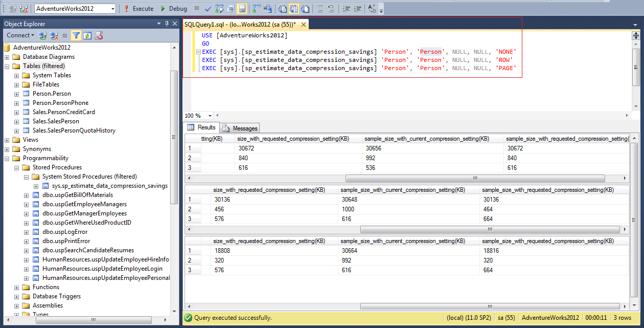Viewport: 644px width, 328px height.
Task: Click the Decrease Indent toolbar icon
Action: (346, 9)
